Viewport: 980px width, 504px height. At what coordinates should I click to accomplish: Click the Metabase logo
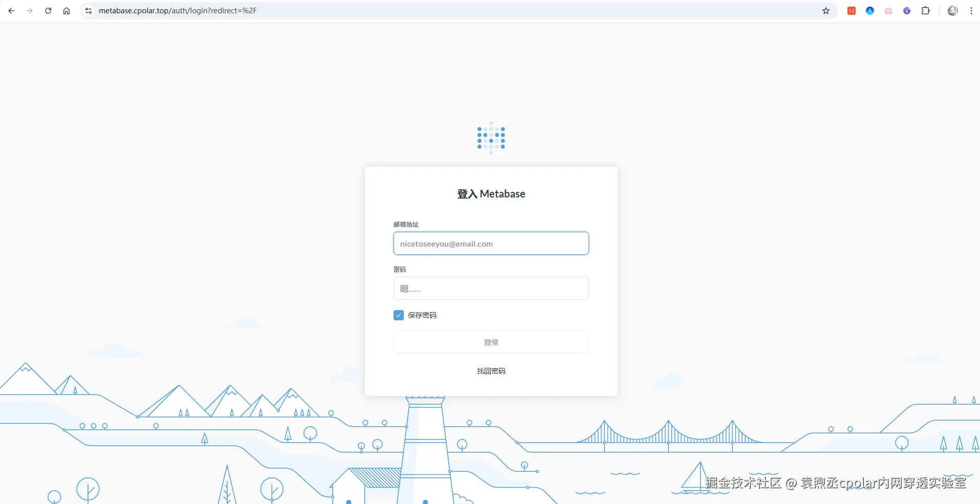[x=491, y=138]
